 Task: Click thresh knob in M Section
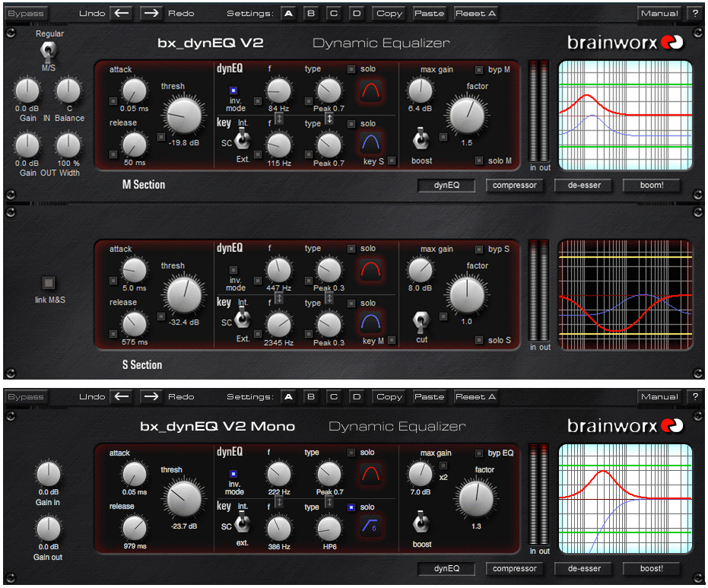coord(184,116)
